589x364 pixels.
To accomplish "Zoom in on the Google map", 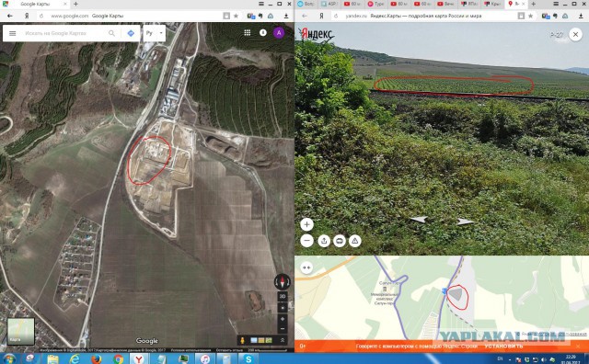I will [283, 319].
